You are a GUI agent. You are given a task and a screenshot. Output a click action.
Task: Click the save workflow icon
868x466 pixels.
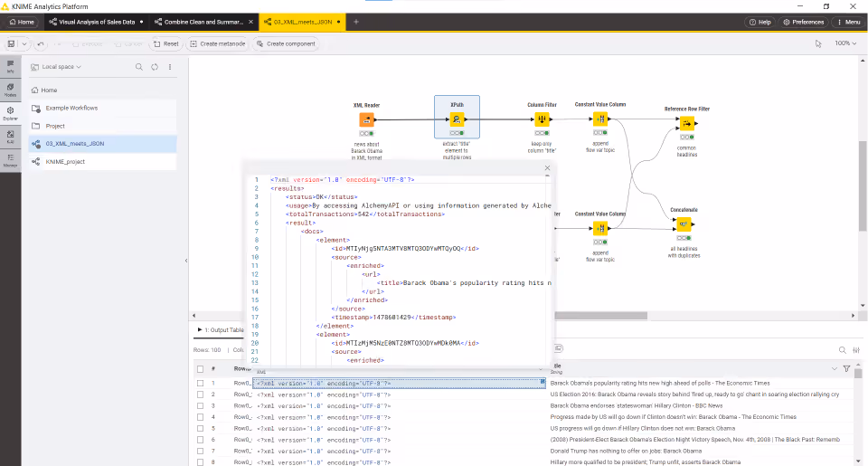pos(11,43)
